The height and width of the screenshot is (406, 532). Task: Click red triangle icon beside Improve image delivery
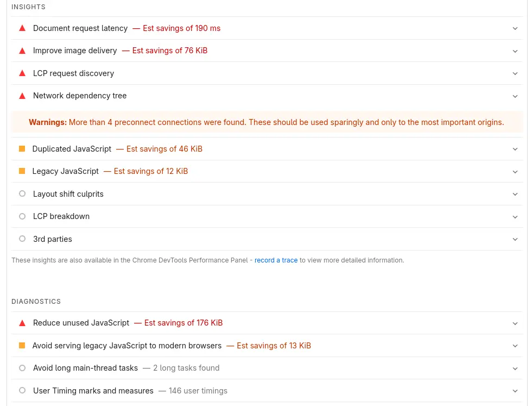(x=22, y=51)
